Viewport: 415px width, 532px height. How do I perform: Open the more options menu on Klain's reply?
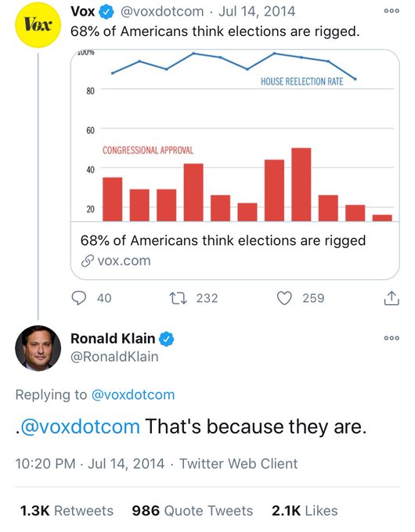(392, 338)
